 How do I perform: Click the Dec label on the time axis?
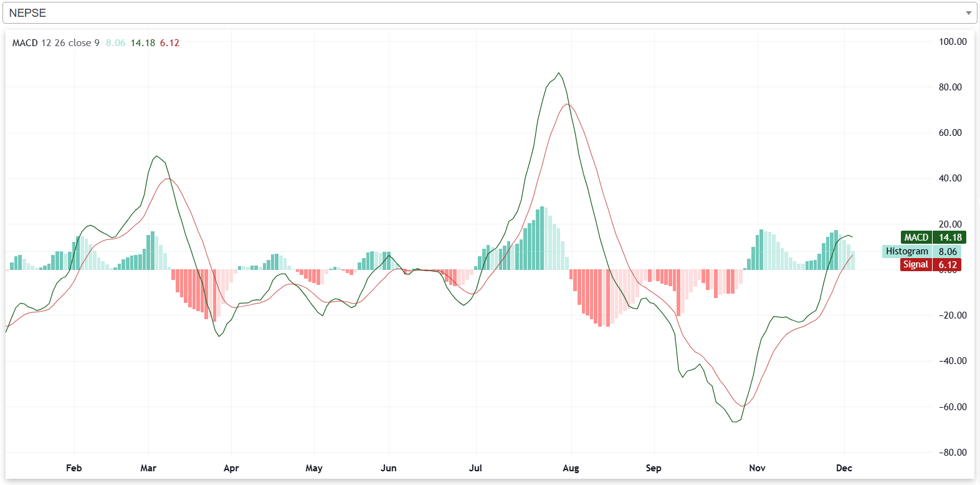(844, 468)
